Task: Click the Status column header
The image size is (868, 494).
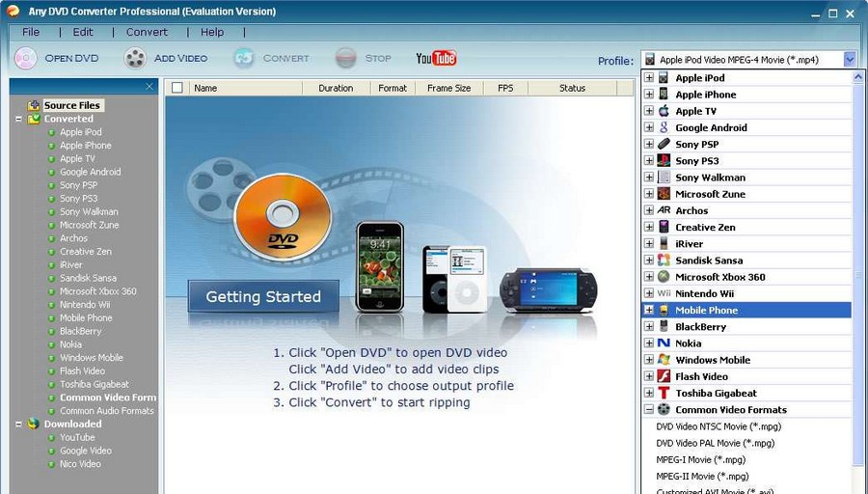Action: pos(572,88)
